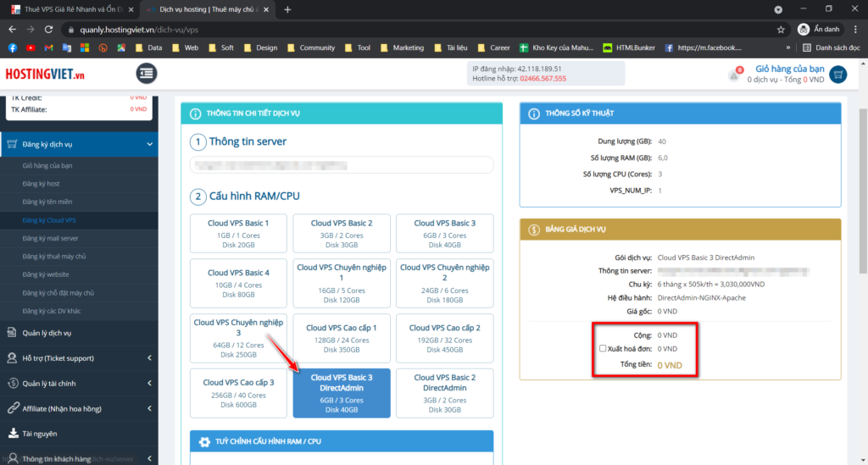868x465 pixels.
Task: Tick the Xuất hoá đơn checkbox
Action: (603, 348)
